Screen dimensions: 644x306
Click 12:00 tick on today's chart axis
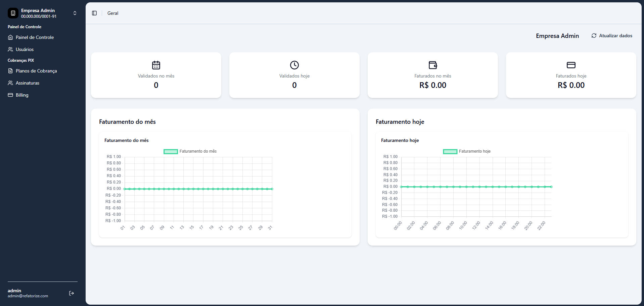476,225
